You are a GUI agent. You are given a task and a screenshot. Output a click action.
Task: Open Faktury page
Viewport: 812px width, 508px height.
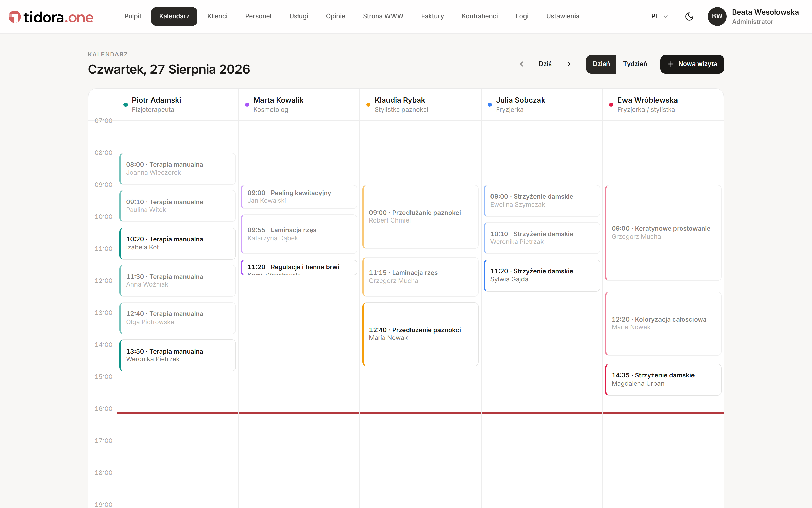432,17
